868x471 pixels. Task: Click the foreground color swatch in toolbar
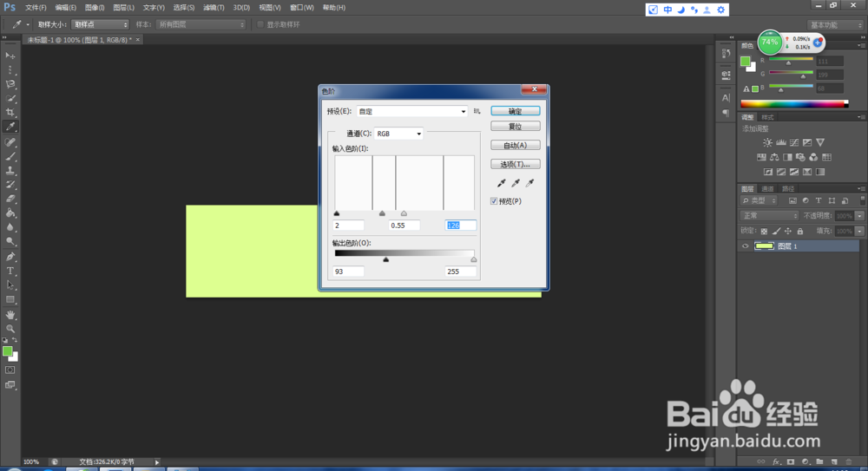click(x=7, y=351)
